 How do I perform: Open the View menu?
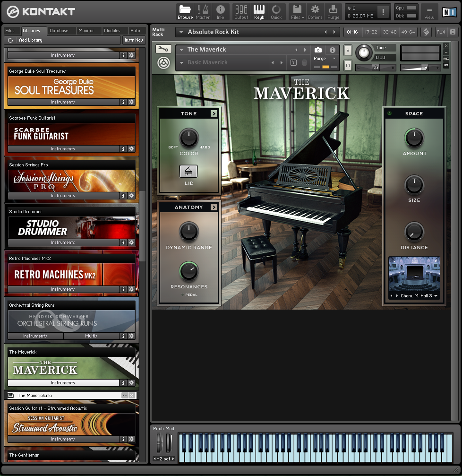[x=429, y=12]
